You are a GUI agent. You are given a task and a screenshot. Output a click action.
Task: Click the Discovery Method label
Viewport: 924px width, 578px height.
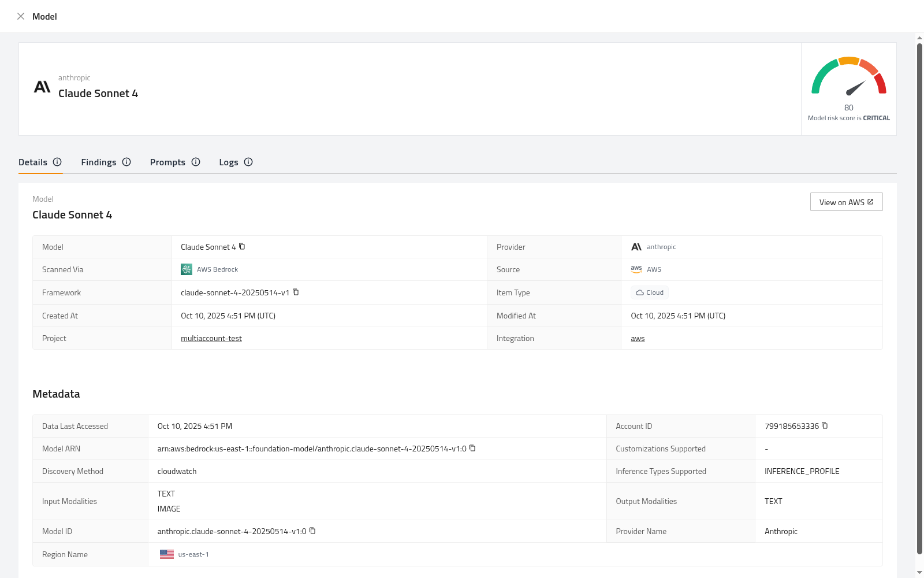pyautogui.click(x=73, y=471)
